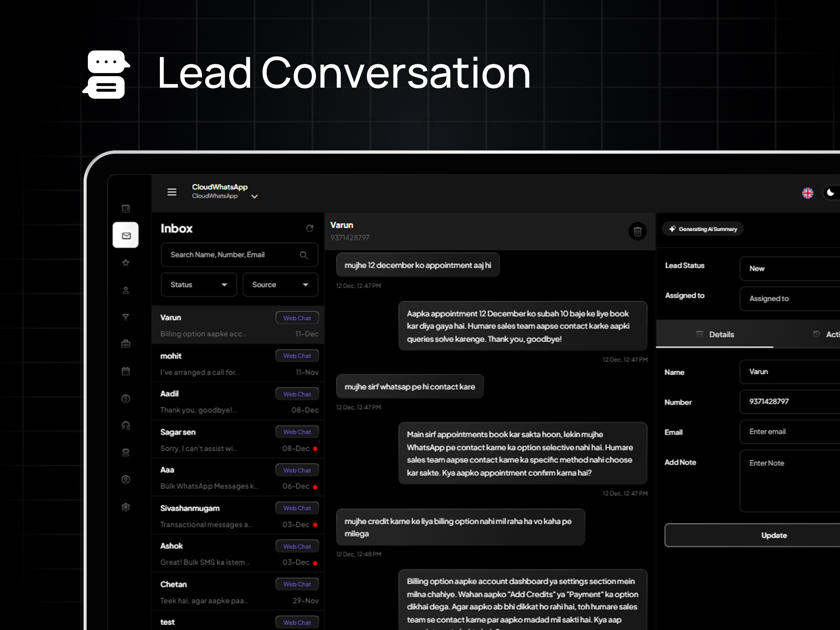
Task: Open the contacts person icon in sidebar
Action: pos(126,290)
